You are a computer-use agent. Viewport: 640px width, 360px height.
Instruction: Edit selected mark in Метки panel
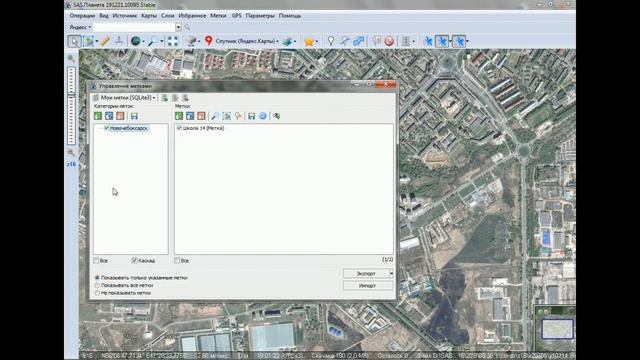point(190,116)
